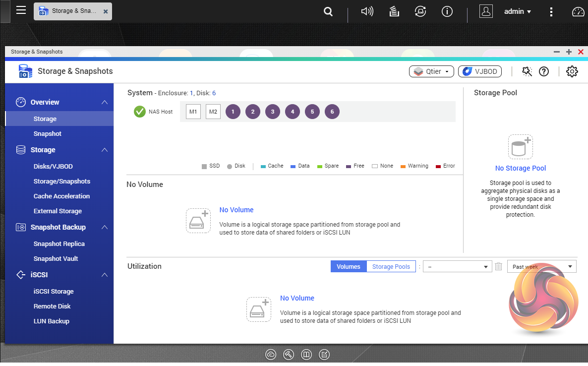This screenshot has width=588, height=366.
Task: Select Snapshot under Overview
Action: coord(47,133)
